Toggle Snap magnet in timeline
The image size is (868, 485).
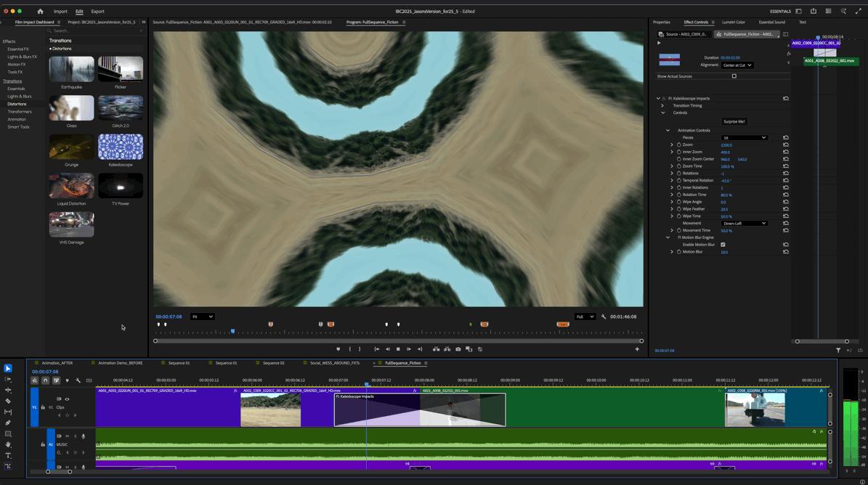click(45, 380)
